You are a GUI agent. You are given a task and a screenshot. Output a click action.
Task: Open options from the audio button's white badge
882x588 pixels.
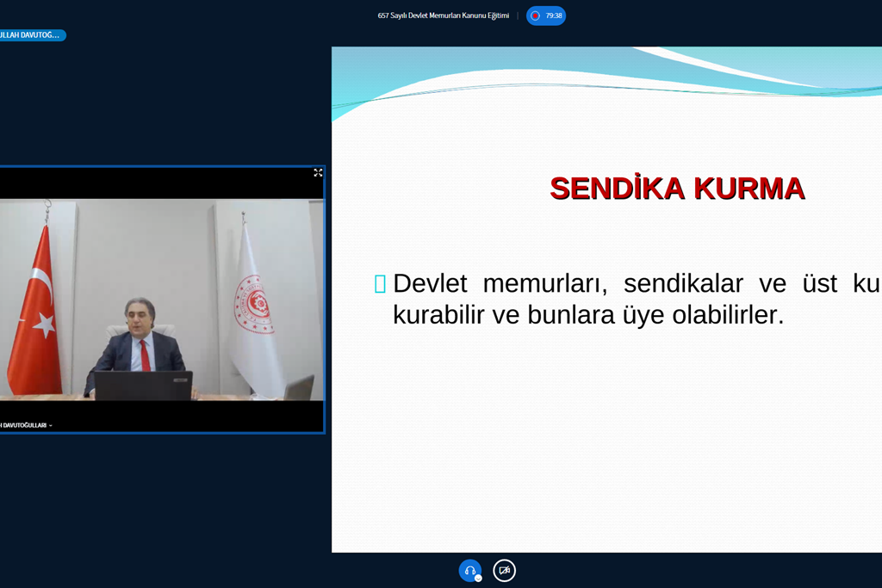coord(479,577)
